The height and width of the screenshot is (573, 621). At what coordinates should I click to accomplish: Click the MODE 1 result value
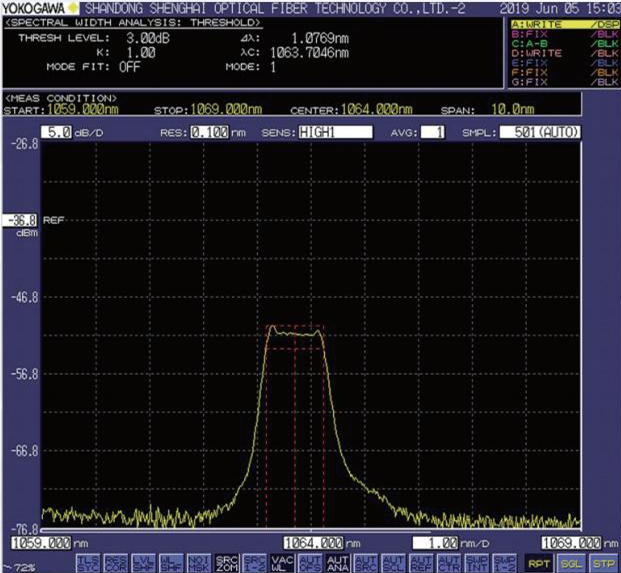point(273,67)
